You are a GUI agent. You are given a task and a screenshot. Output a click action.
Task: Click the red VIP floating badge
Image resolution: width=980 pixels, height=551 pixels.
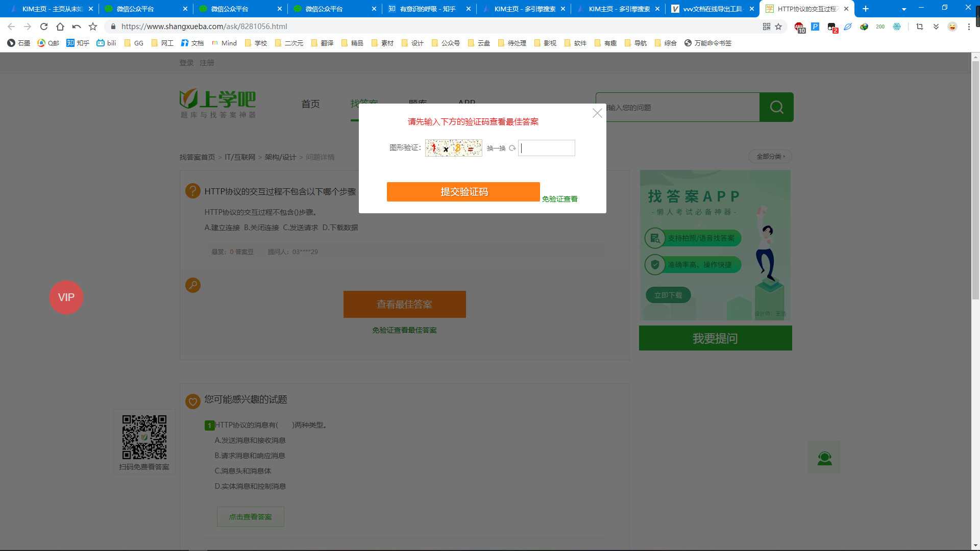[66, 297]
